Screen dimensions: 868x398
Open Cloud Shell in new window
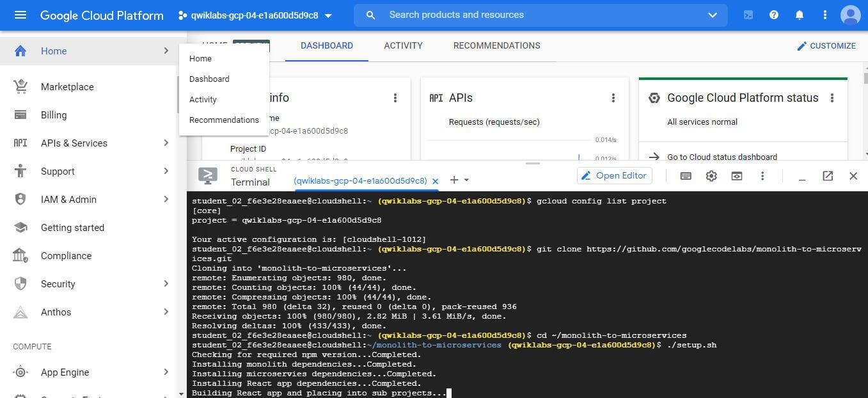828,176
